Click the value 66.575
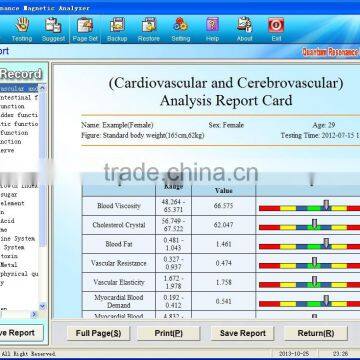 point(223,206)
